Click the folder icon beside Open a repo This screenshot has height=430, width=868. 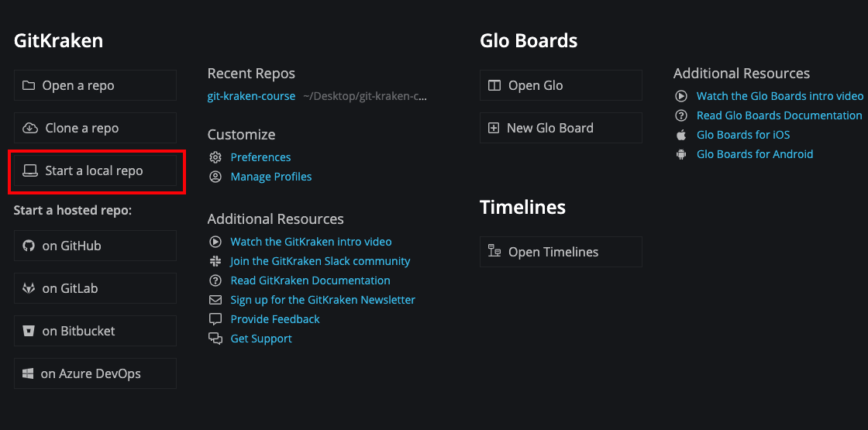(x=28, y=86)
